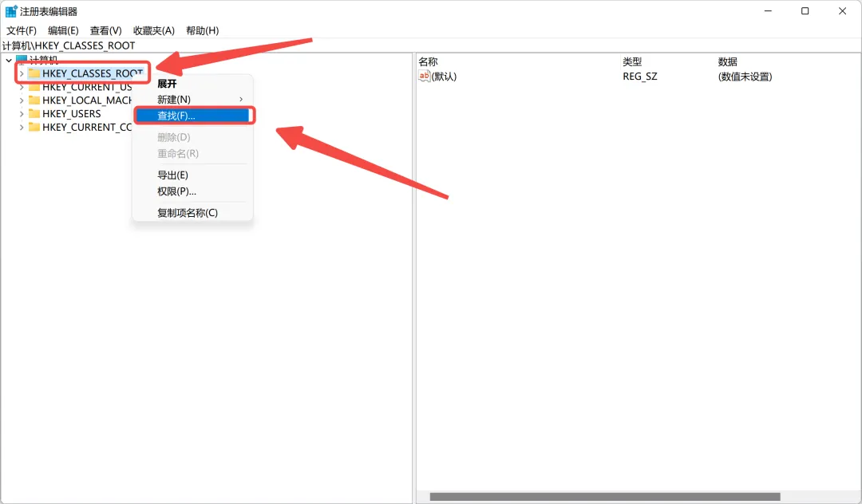Open the 帮助(H) menu
This screenshot has height=504, width=862.
point(202,31)
